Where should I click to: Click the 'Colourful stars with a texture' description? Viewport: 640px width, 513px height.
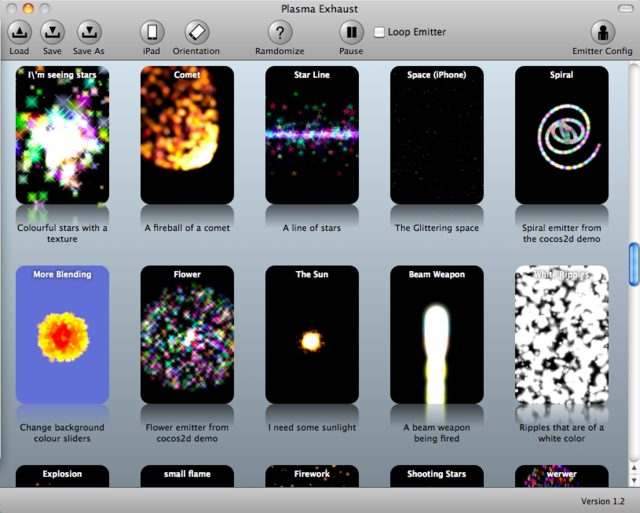point(62,233)
